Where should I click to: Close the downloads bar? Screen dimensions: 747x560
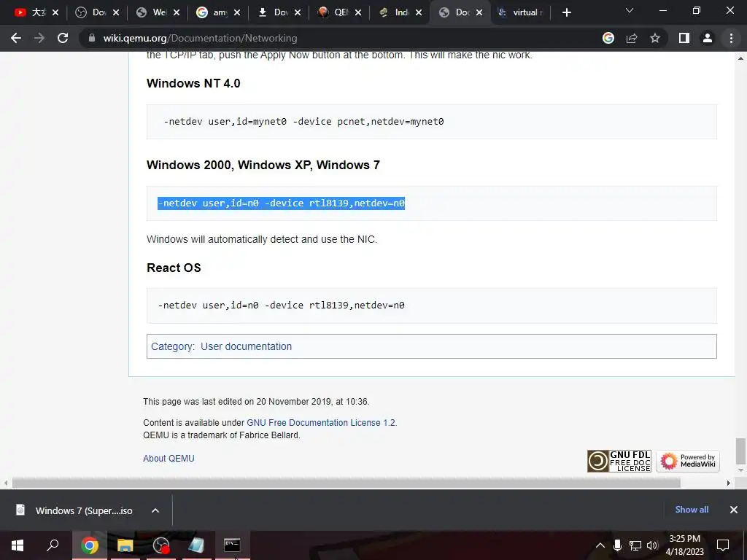[x=734, y=510]
